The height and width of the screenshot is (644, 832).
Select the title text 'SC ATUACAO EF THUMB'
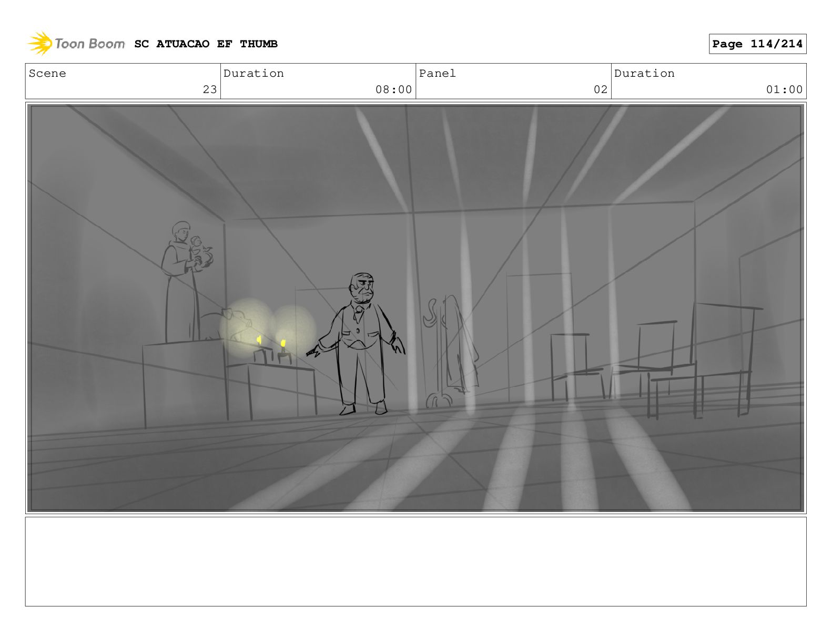point(206,44)
